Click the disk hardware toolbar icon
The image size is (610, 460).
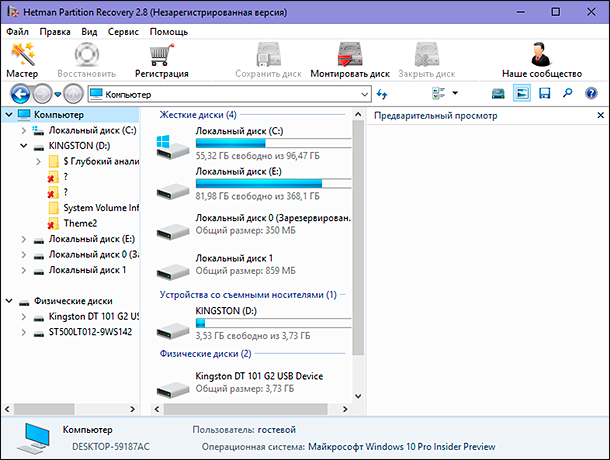coord(498,93)
